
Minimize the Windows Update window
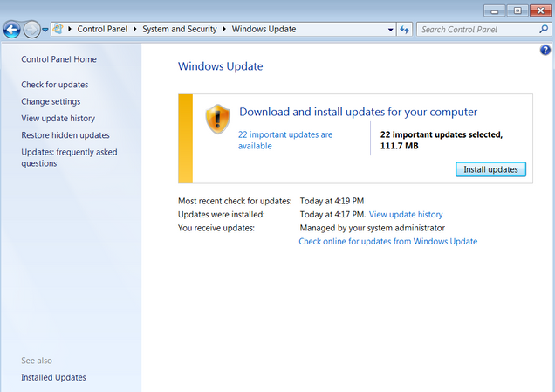tap(495, 11)
